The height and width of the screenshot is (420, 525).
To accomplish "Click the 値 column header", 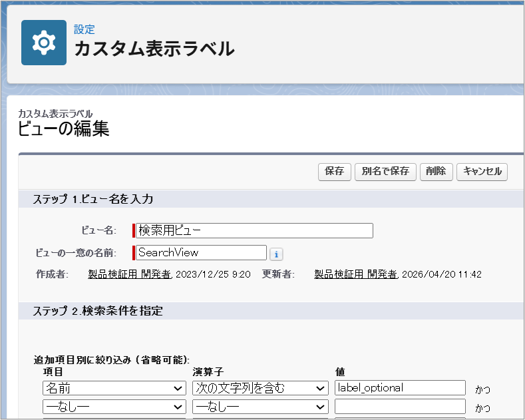I will click(x=340, y=372).
